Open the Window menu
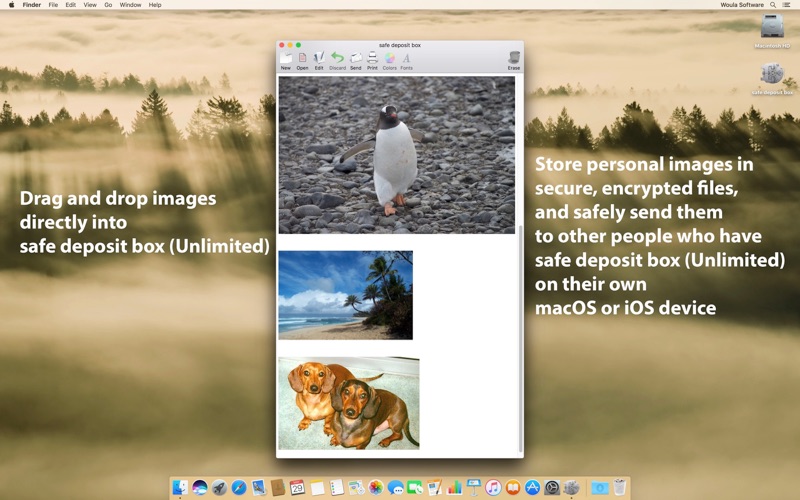The width and height of the screenshot is (800, 500). [x=130, y=5]
